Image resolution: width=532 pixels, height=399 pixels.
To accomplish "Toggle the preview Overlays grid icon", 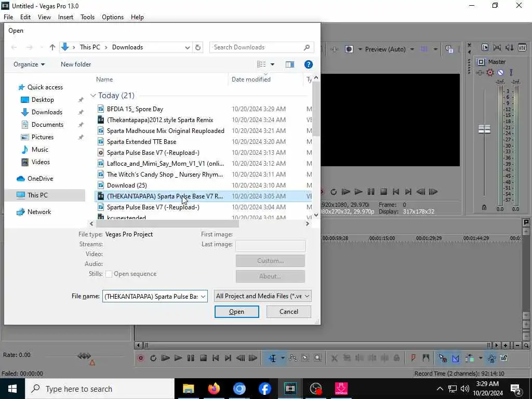I will pyautogui.click(x=424, y=49).
